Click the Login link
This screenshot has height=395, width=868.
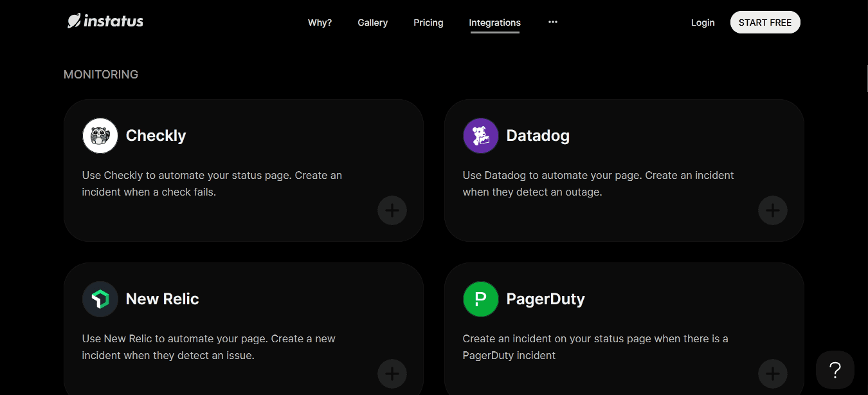[703, 23]
